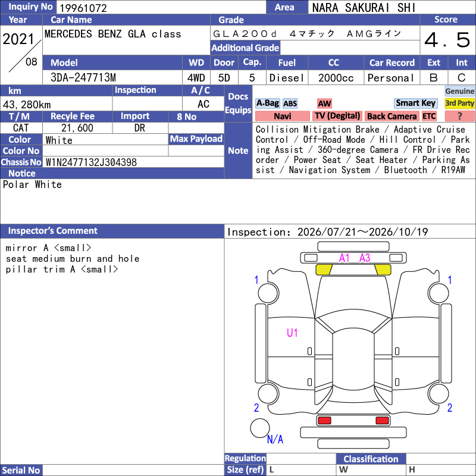Click the score value 4.5
Screen dimensions: 476x476
[447, 40]
